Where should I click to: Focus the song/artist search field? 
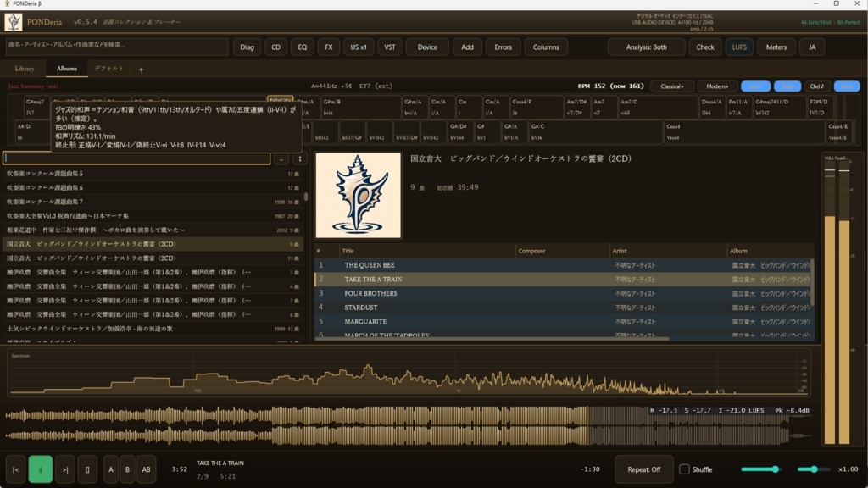(117, 46)
